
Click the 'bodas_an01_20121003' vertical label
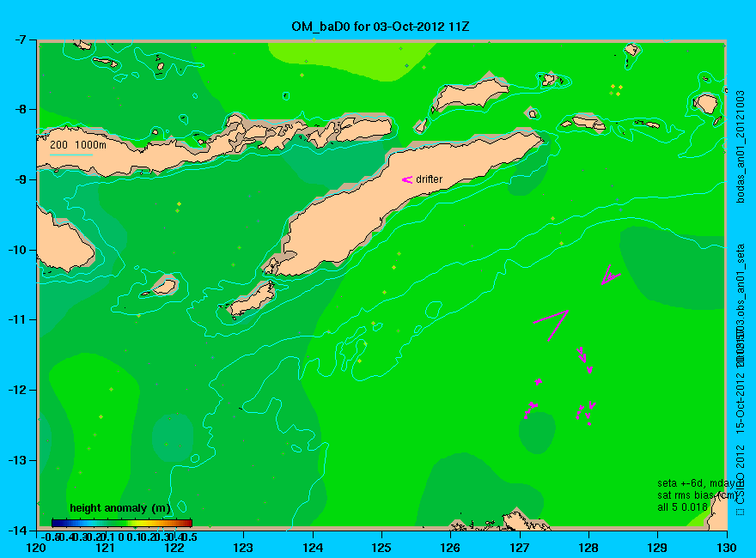(x=741, y=147)
